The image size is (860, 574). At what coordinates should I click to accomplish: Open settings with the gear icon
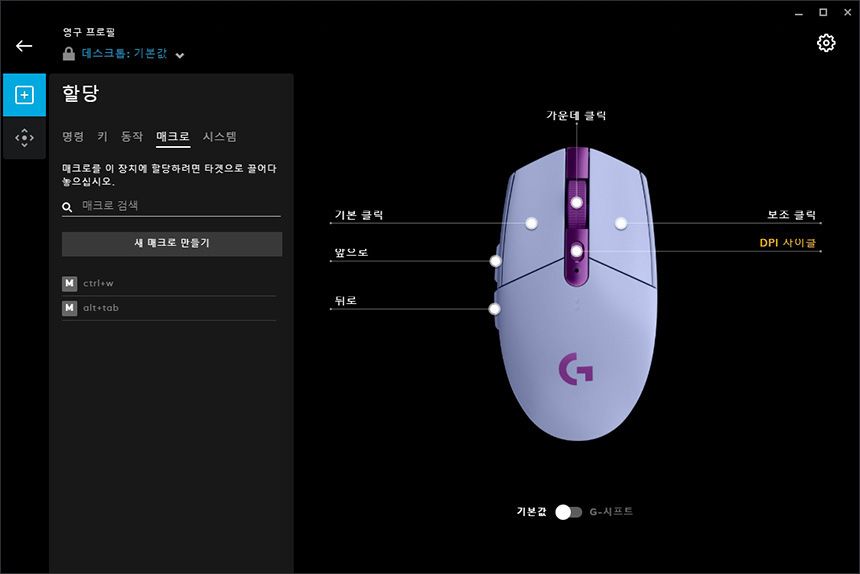pos(826,43)
